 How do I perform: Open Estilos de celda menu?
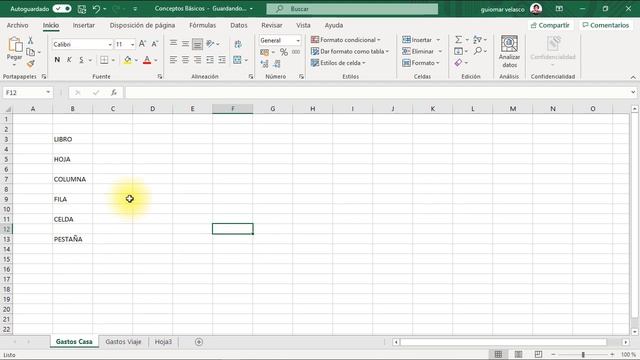(x=338, y=63)
